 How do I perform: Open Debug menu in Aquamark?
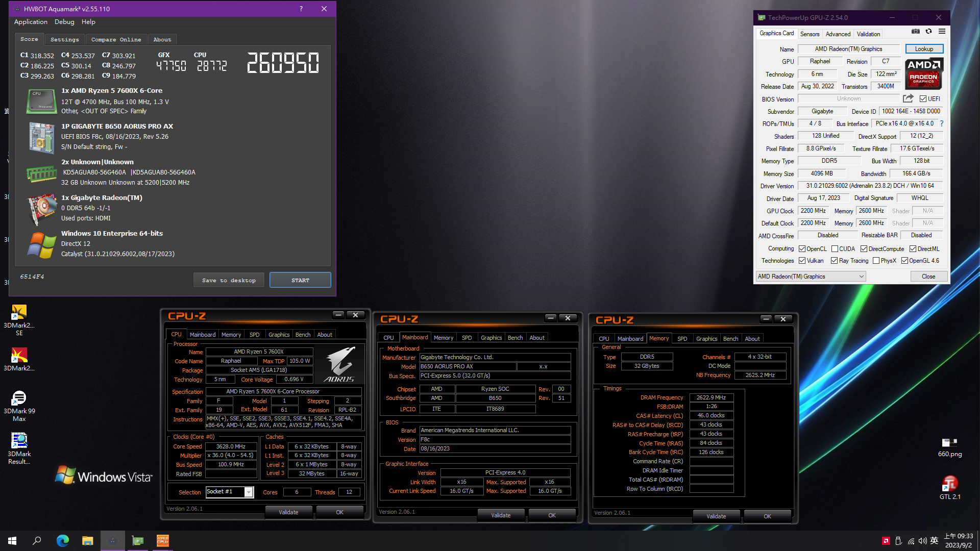tap(64, 22)
